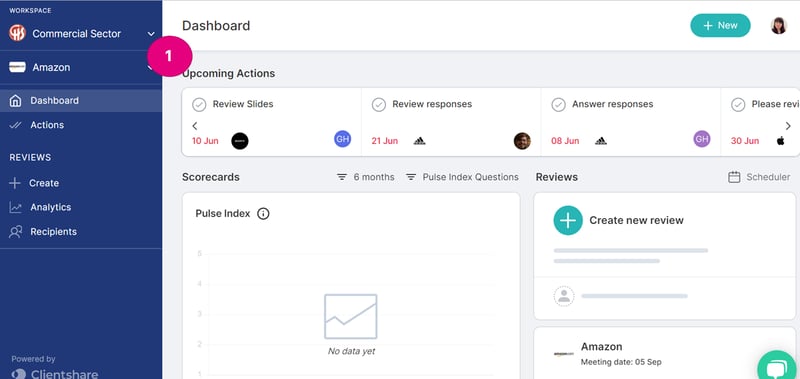Viewport: 800px width, 379px height.
Task: Click the Commercial Sector workspace logo
Action: 17,33
